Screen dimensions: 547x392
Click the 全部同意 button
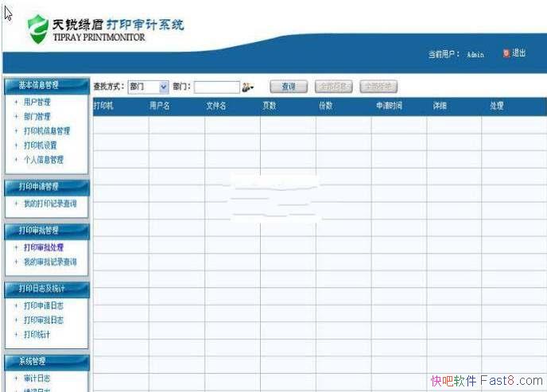[x=333, y=87]
